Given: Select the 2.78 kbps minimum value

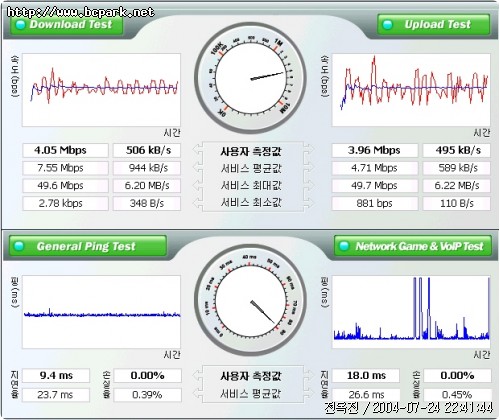Looking at the screenshot, I should tap(65, 203).
